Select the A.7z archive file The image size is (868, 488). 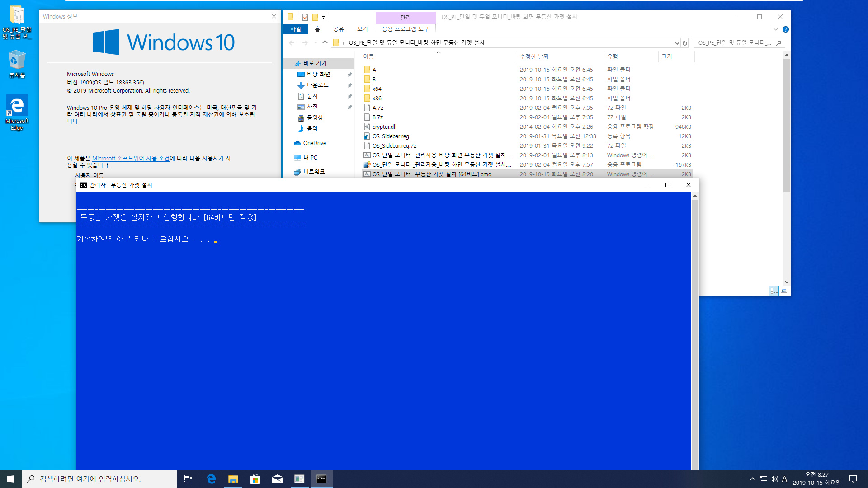coord(527,108)
